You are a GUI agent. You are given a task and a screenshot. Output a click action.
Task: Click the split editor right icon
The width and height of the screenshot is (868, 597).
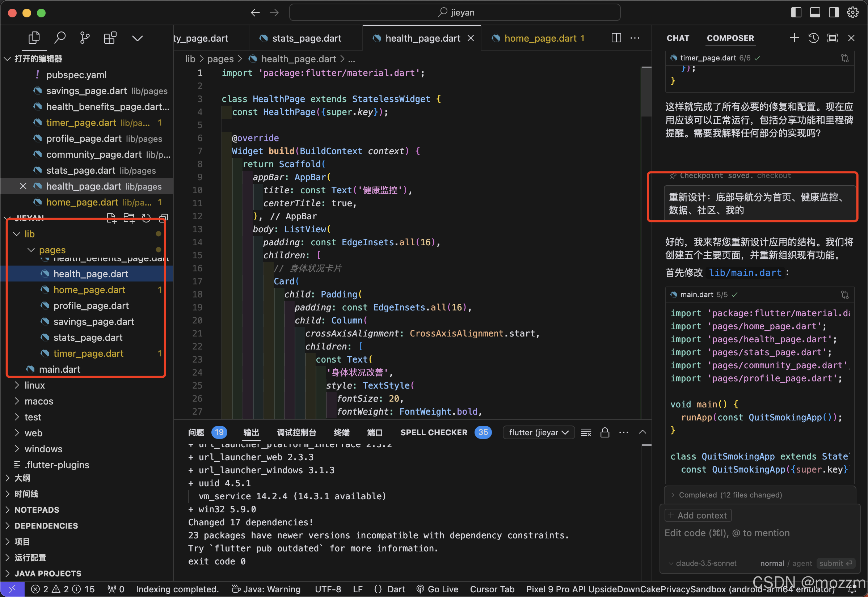616,38
